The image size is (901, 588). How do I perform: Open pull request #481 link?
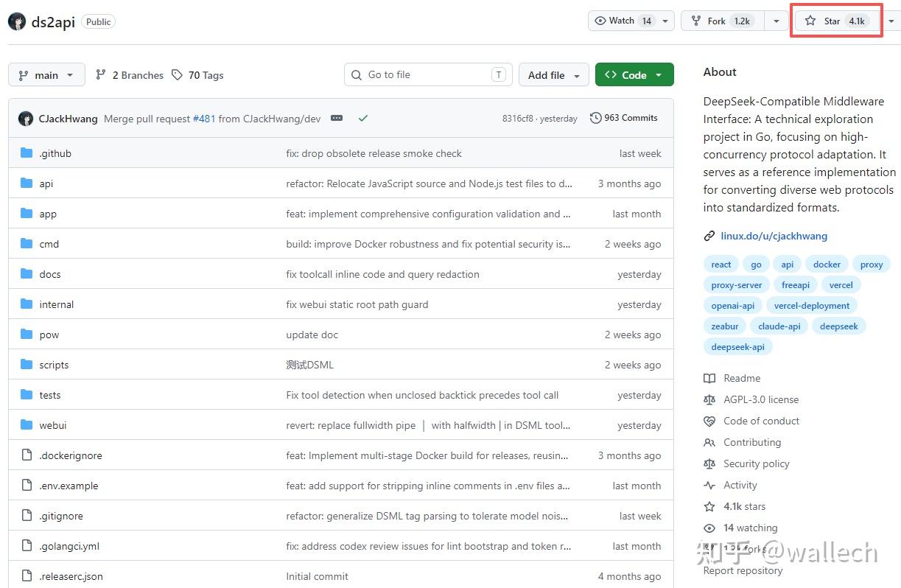(x=204, y=119)
